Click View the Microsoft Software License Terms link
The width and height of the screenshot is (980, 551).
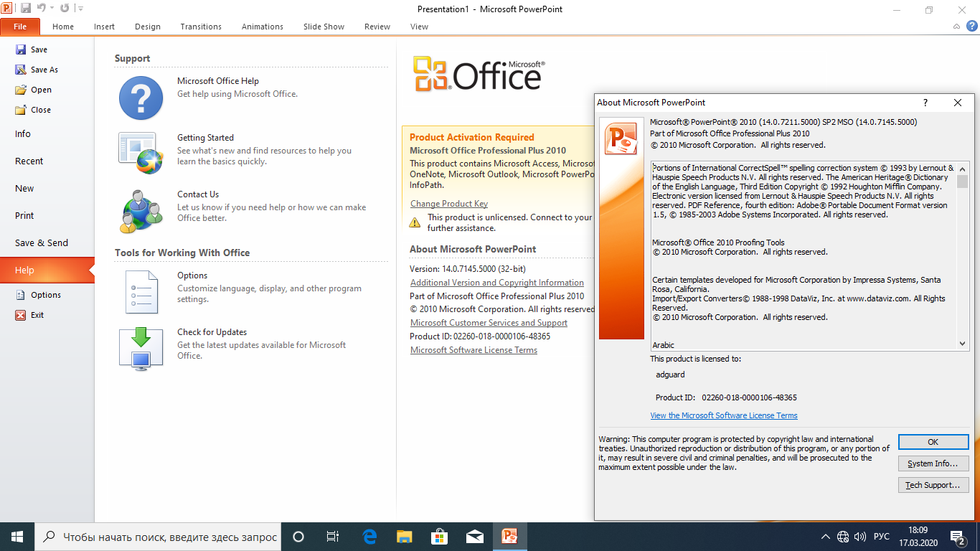(x=724, y=415)
